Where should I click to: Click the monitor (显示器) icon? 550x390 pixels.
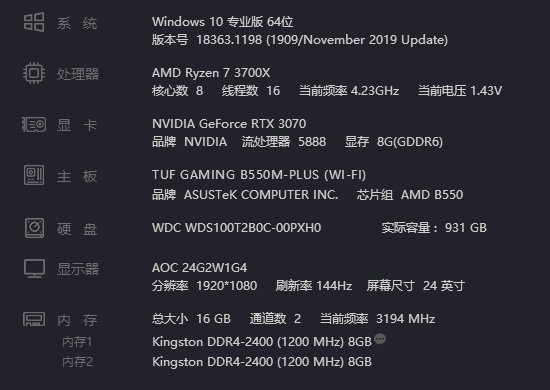point(34,269)
